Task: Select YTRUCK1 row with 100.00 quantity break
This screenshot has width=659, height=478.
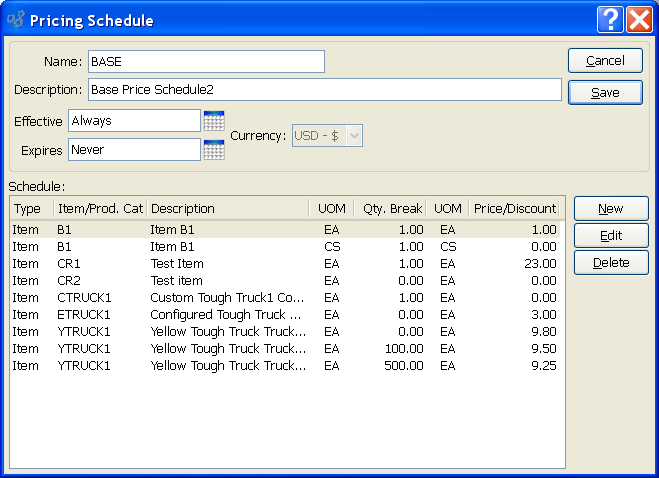Action: click(x=285, y=349)
